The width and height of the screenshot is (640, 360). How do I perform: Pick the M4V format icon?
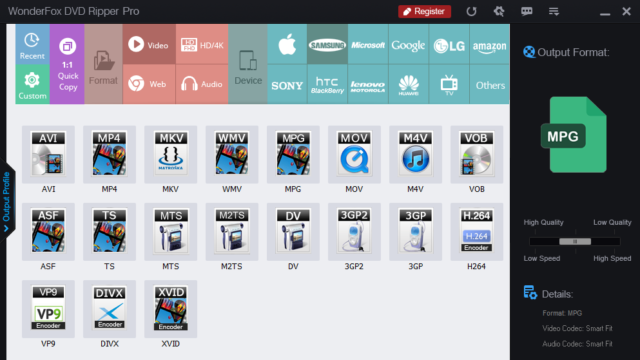(x=416, y=154)
